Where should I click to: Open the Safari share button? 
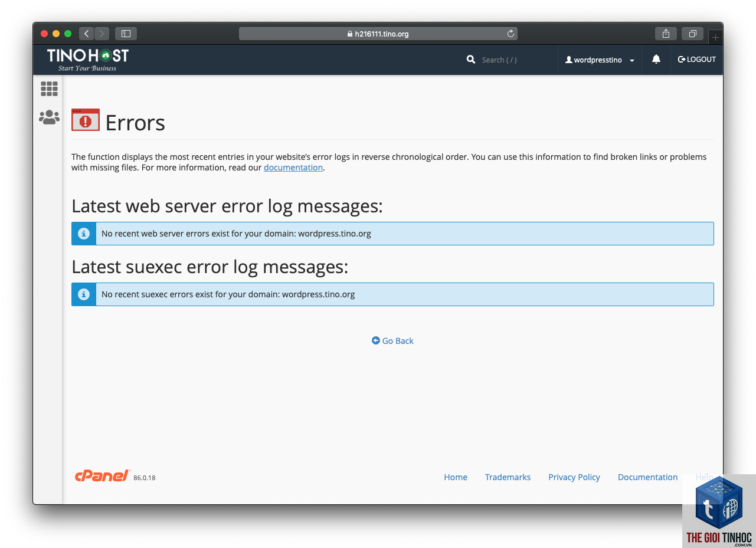(x=666, y=34)
